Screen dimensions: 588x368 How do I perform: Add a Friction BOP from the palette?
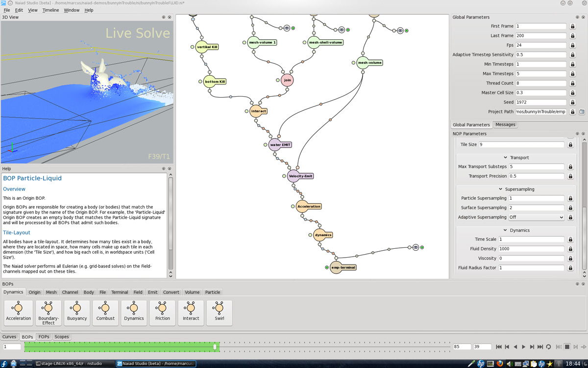(x=162, y=313)
